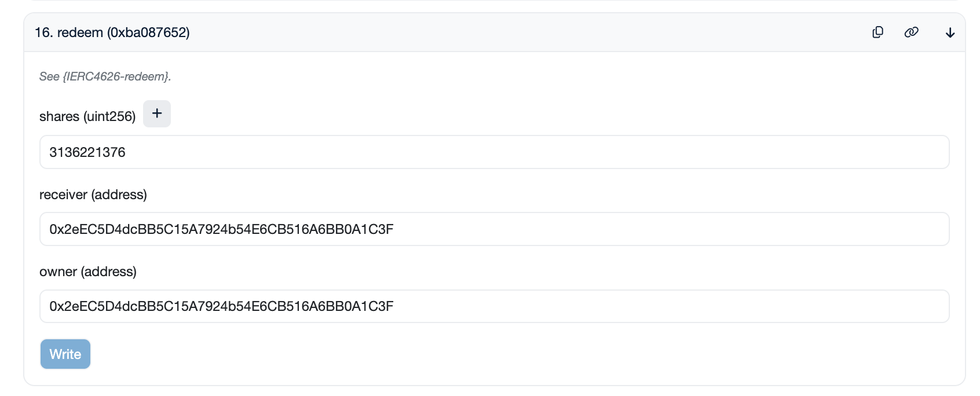
Task: Click the Write button
Action: pyautogui.click(x=65, y=354)
